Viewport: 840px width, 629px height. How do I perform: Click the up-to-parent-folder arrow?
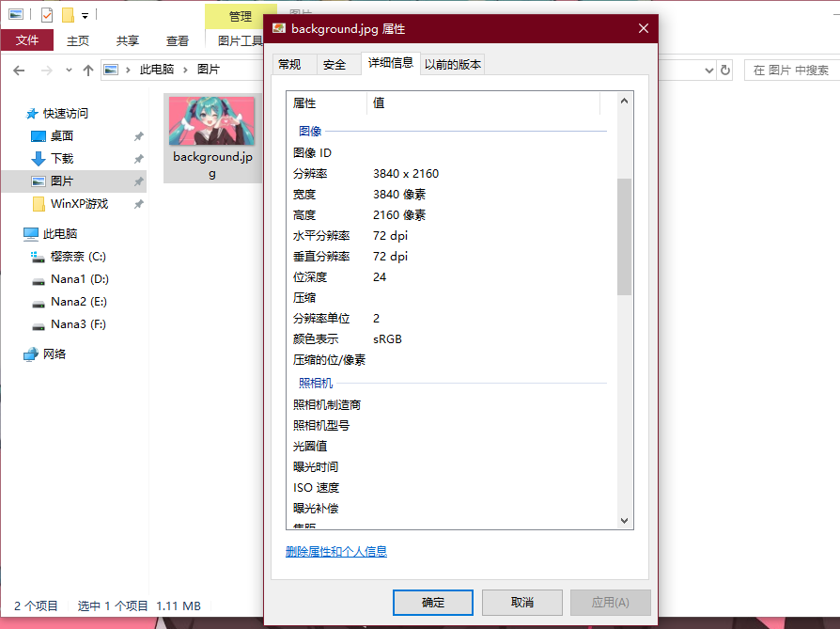pyautogui.click(x=87, y=70)
